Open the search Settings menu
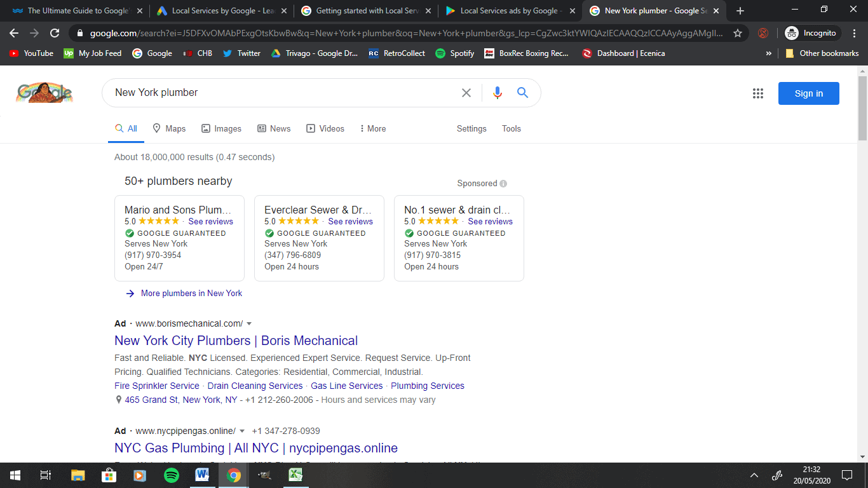 (471, 128)
